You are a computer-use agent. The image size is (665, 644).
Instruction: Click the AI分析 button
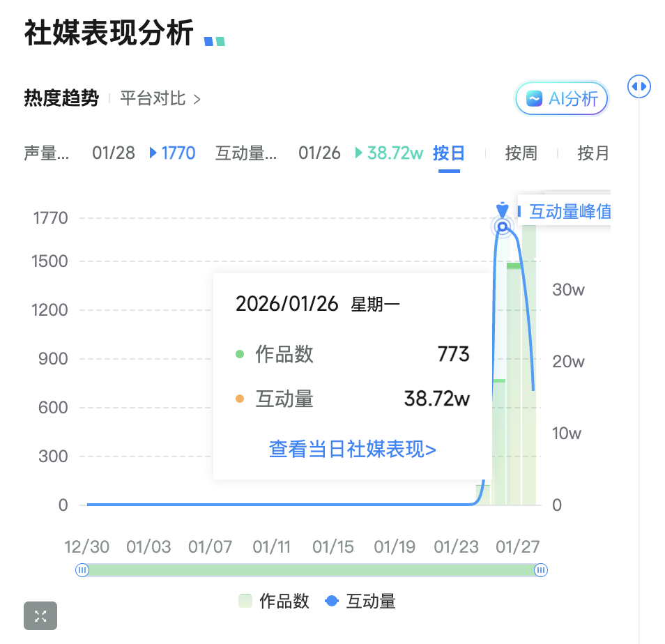(562, 98)
